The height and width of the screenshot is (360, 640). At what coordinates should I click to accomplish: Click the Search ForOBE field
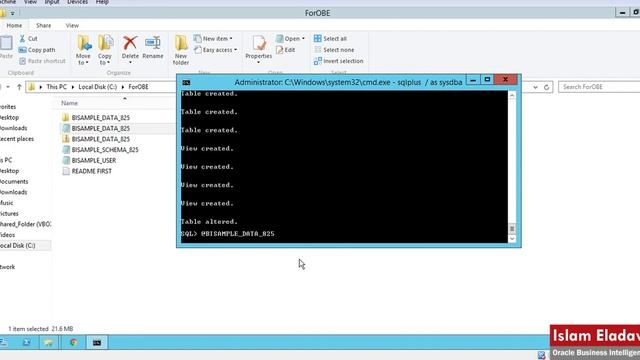point(599,87)
